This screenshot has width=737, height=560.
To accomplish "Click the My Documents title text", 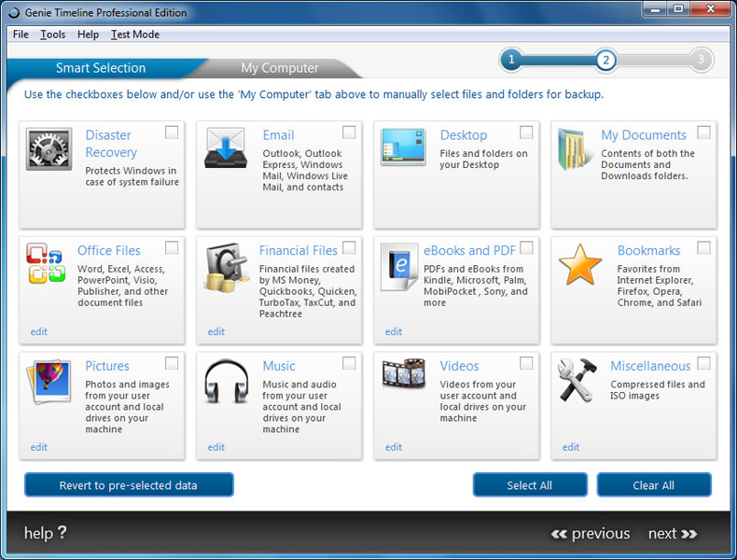I will click(644, 135).
